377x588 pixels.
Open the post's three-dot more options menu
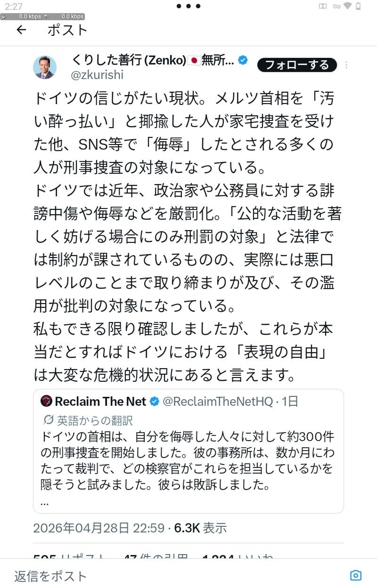tap(347, 65)
